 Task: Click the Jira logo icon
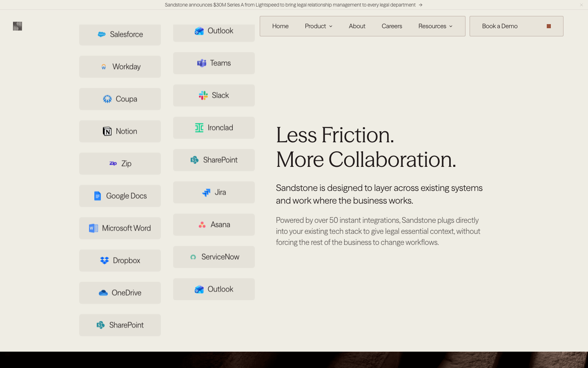(206, 192)
